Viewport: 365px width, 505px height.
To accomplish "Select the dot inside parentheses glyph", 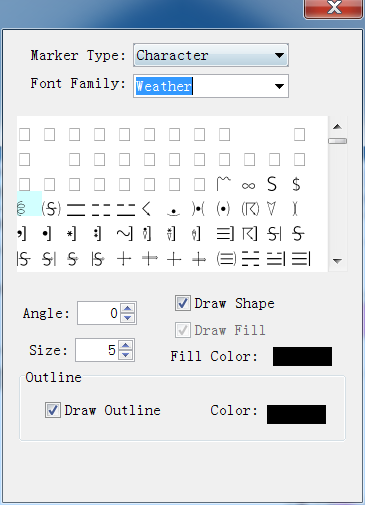I will [223, 209].
